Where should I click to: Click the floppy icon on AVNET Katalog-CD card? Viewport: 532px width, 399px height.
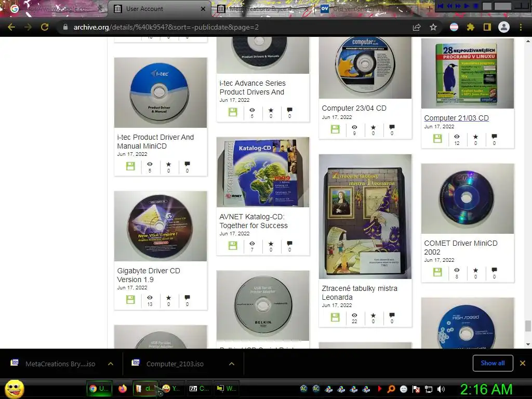pyautogui.click(x=233, y=246)
